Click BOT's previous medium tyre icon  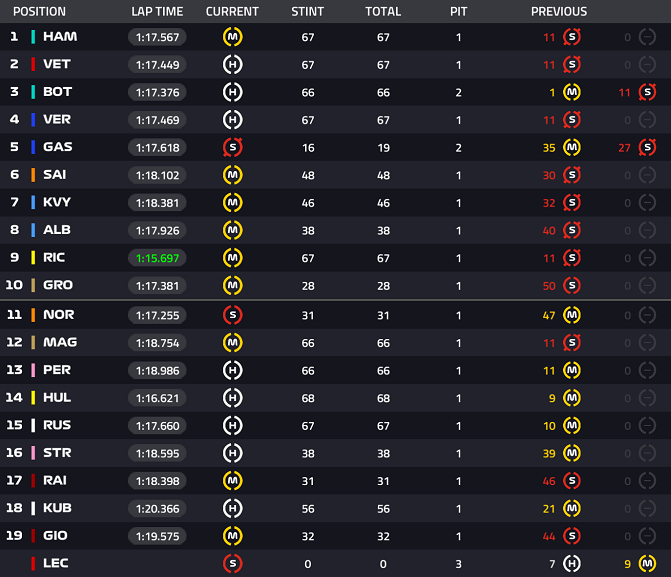tap(572, 92)
